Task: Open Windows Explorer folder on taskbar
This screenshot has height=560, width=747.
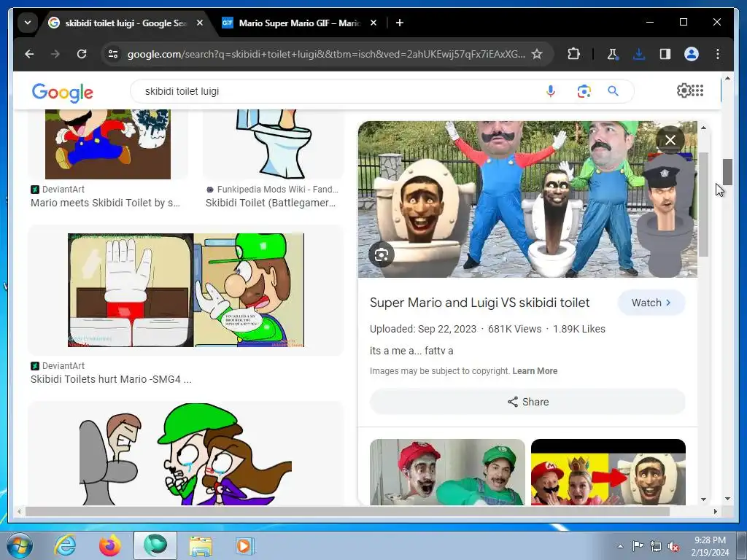Action: [201, 546]
